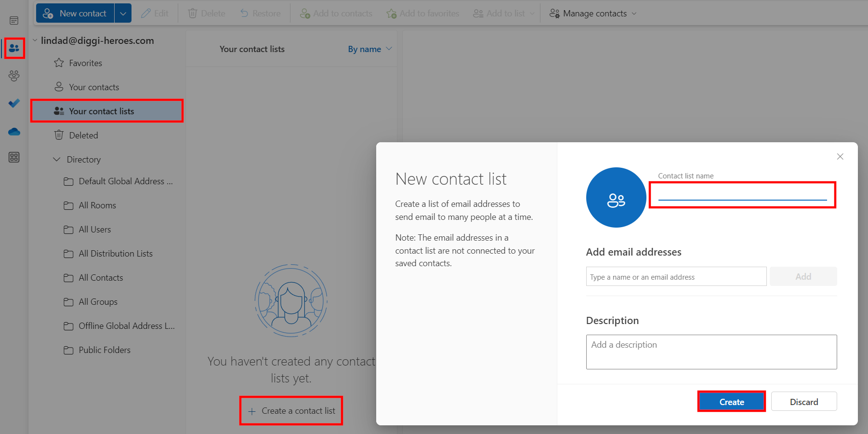Click the New contact button

(x=75, y=14)
